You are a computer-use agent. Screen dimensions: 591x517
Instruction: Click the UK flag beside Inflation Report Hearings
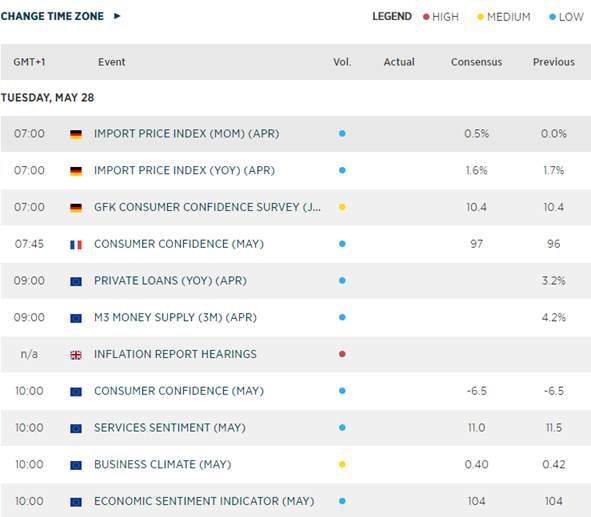[x=76, y=355]
